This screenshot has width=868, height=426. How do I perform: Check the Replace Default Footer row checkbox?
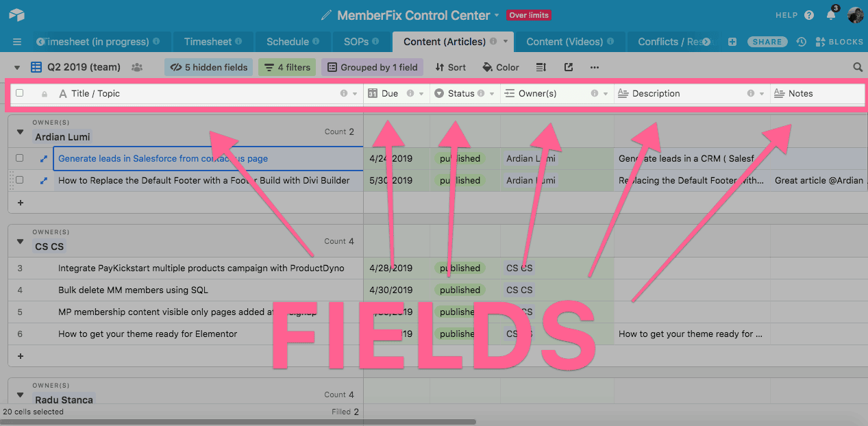[x=19, y=180]
